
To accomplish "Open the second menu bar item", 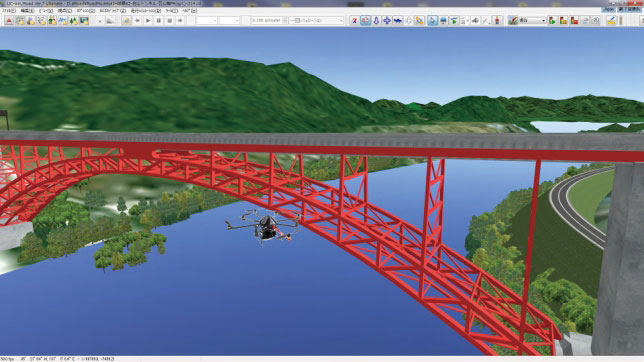I will click(27, 11).
